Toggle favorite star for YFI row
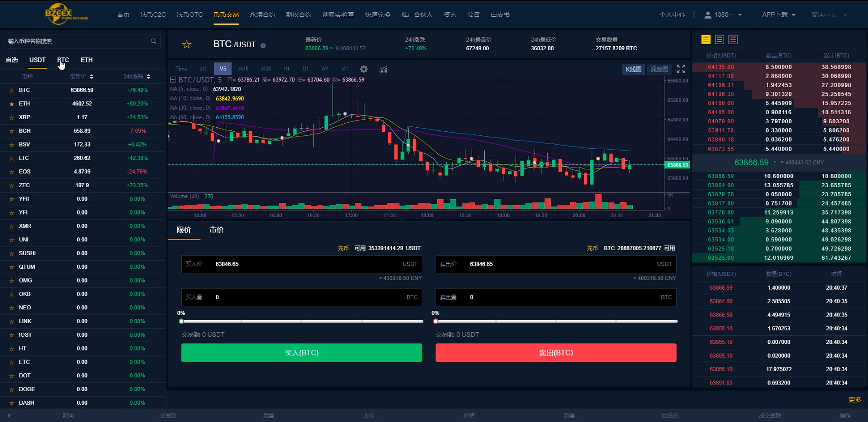This screenshot has height=422, width=868. [12, 213]
